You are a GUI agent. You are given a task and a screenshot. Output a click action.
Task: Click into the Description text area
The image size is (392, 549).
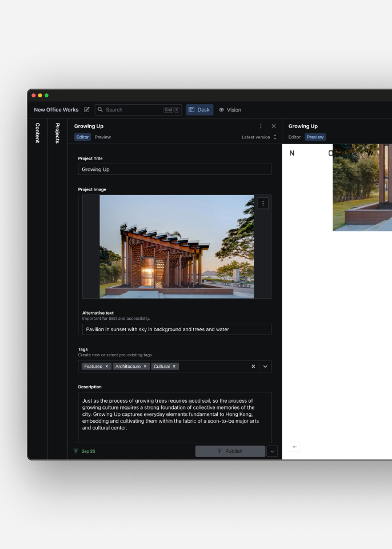coord(175,417)
